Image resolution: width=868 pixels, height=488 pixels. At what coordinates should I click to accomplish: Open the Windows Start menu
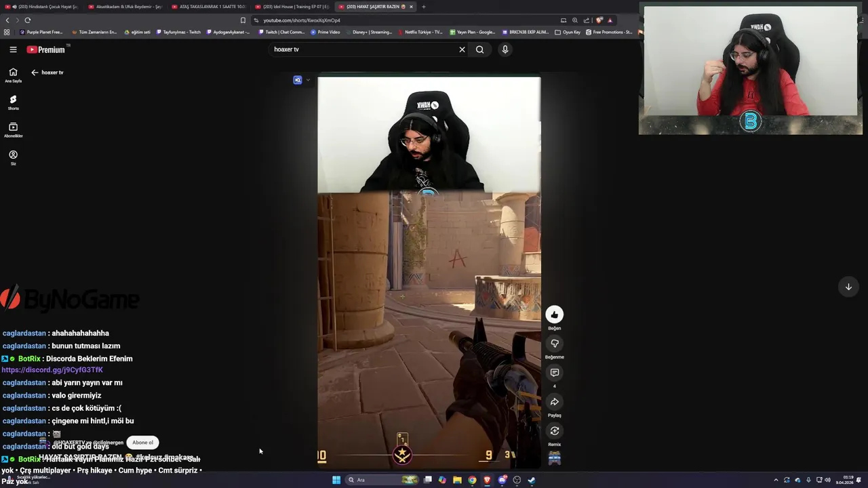click(x=336, y=480)
